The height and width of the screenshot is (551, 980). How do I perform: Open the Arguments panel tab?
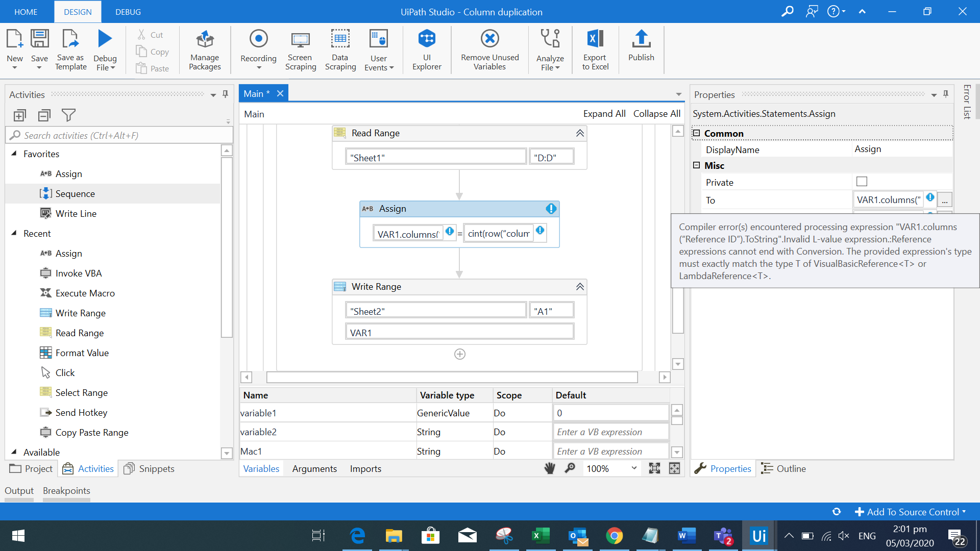314,468
